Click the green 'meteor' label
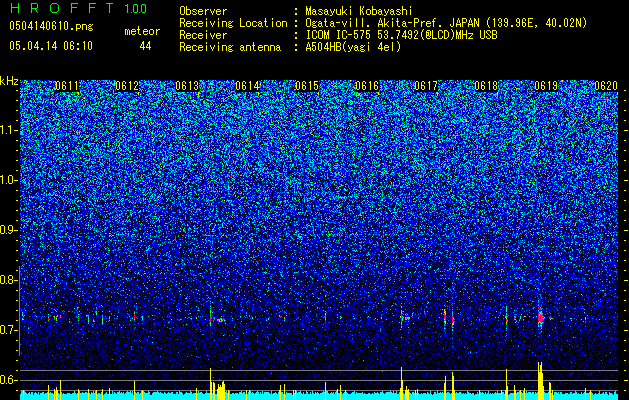This screenshot has width=629, height=400. coord(142,31)
